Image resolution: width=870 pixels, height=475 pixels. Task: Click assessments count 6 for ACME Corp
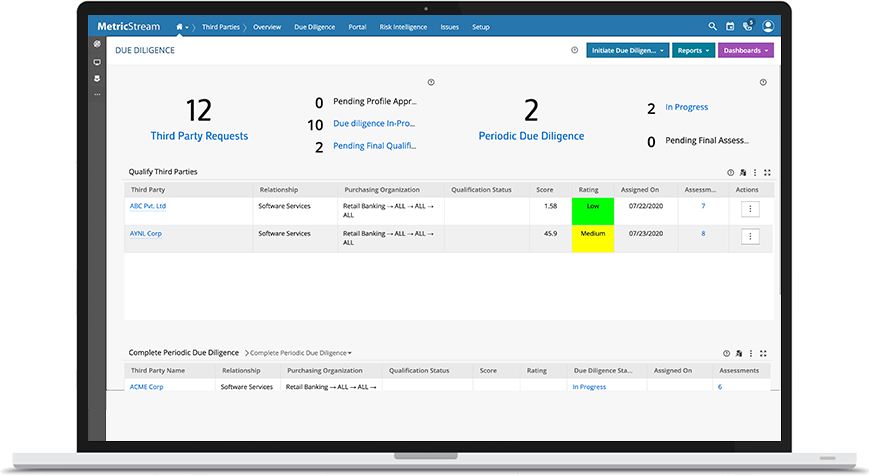(720, 387)
